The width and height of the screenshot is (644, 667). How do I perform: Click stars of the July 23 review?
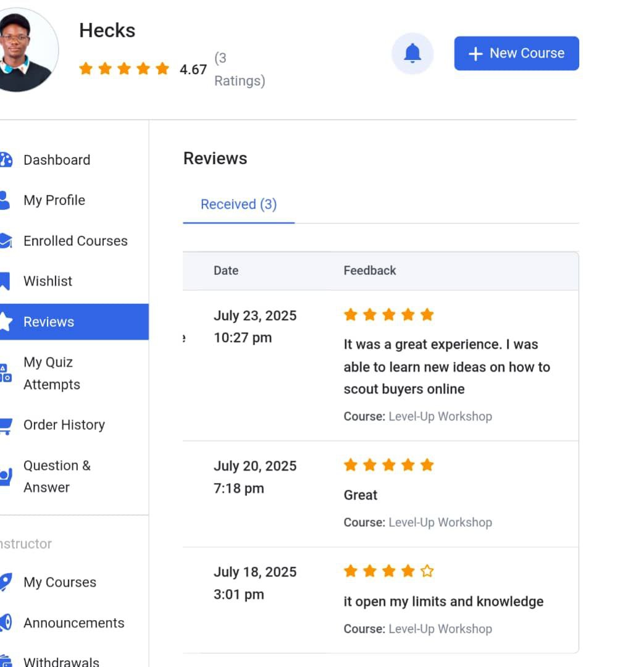coord(389,315)
